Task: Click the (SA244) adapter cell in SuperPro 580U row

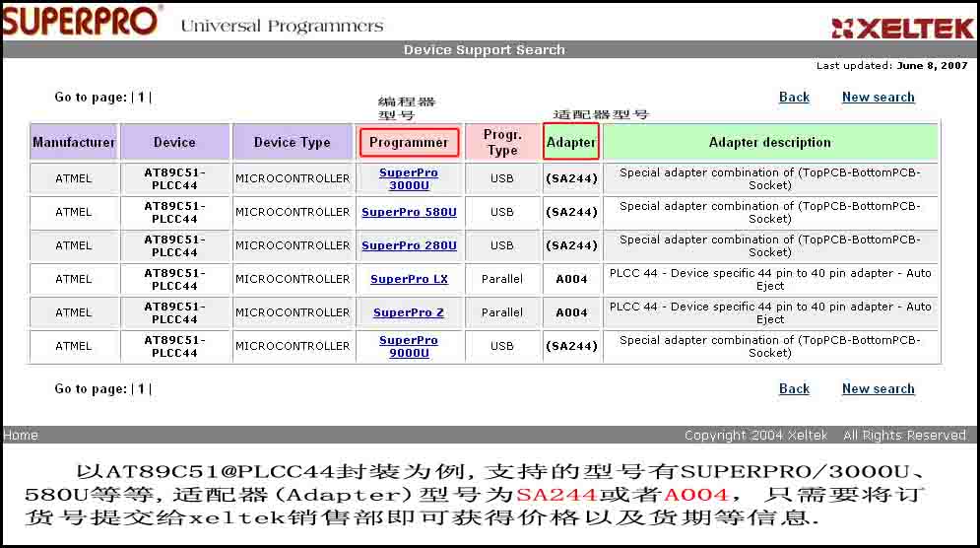Action: 571,212
